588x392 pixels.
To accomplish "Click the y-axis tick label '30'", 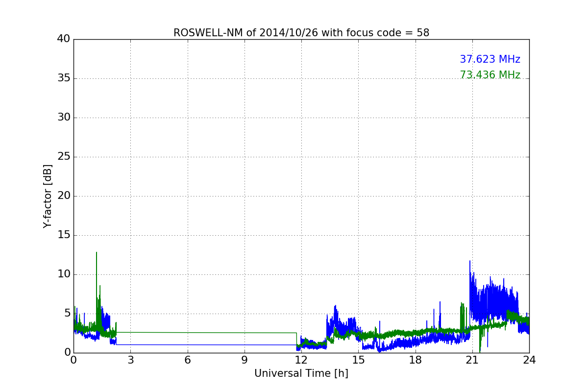I will (64, 118).
